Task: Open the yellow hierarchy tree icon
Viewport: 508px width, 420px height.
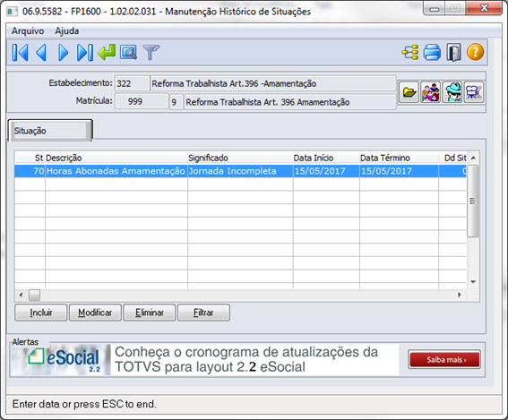Action: pos(410,52)
